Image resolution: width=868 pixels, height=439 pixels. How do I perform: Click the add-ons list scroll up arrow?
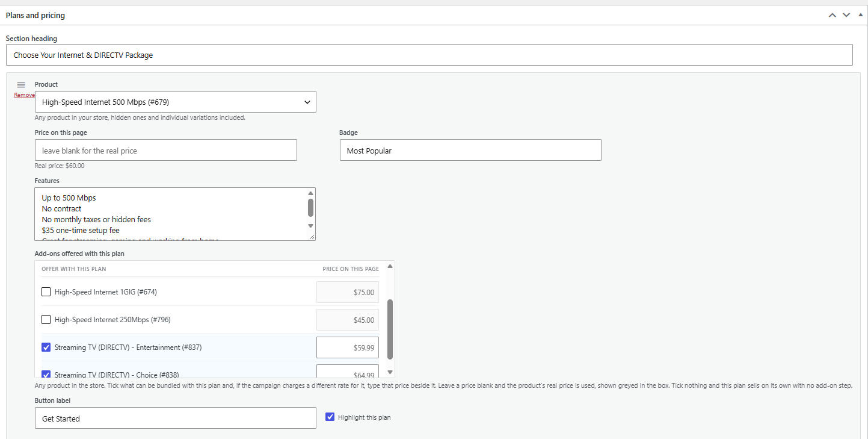[390, 266]
